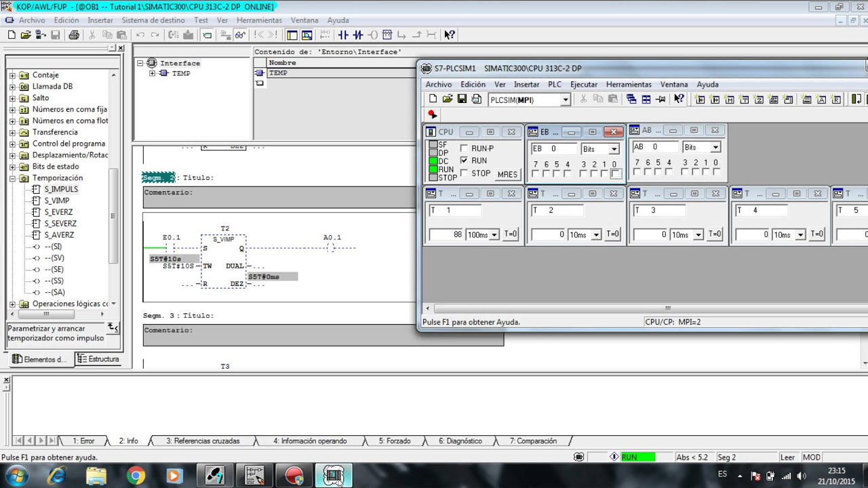This screenshot has width=868, height=488.
Task: Click New block icon in KOP toolbar
Action: (11, 35)
